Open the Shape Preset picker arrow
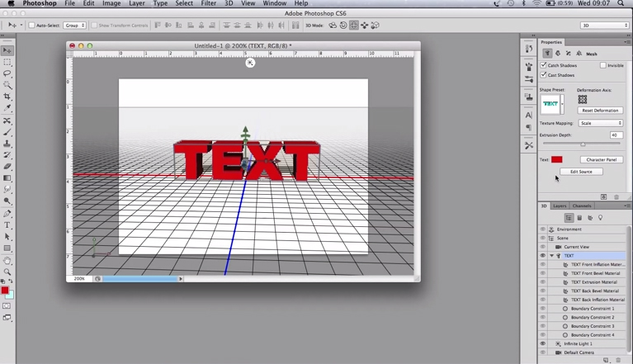Screen dimensions: 633x364 pyautogui.click(x=563, y=104)
